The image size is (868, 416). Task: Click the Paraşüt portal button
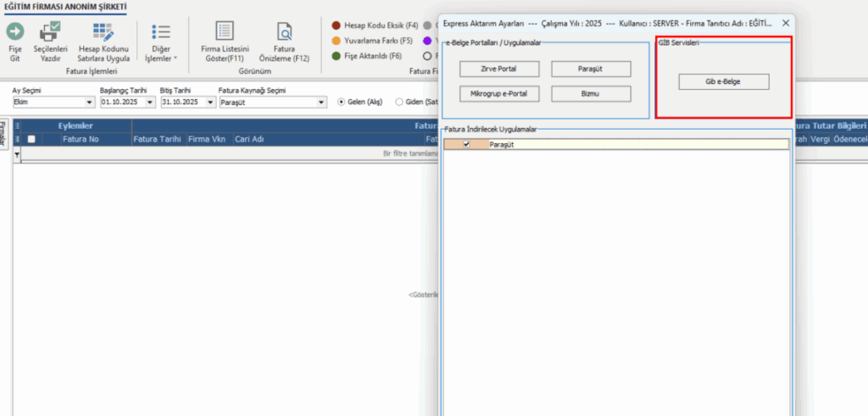click(591, 69)
